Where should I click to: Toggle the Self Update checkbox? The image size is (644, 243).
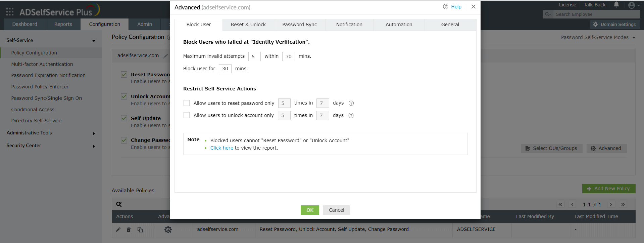(124, 118)
